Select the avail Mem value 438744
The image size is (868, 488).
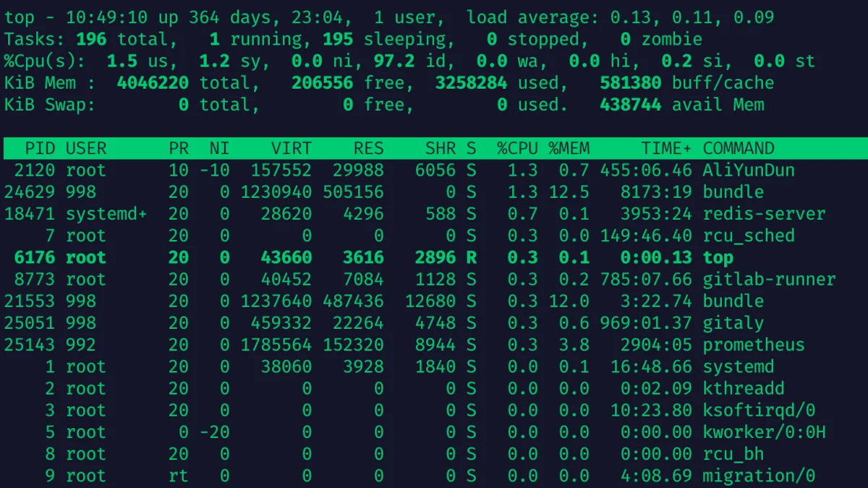630,105
